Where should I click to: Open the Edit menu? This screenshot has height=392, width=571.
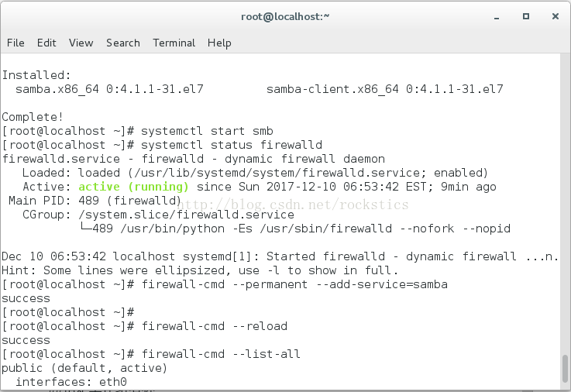46,43
